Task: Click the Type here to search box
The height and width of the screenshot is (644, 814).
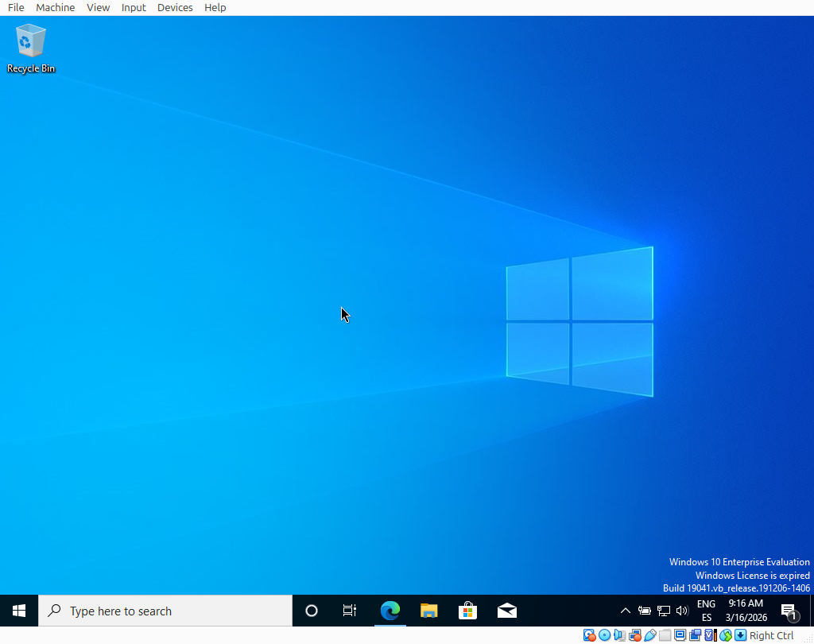Action: point(165,611)
